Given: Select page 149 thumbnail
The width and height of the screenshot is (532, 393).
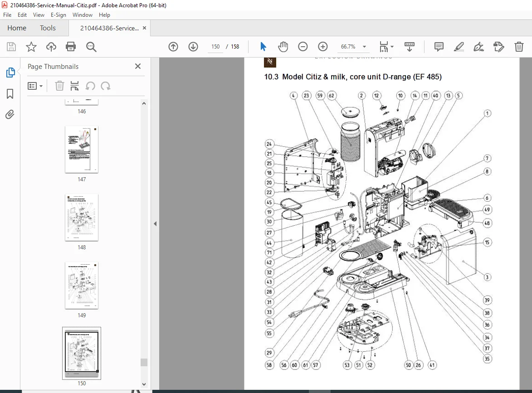Looking at the screenshot, I should (x=82, y=286).
